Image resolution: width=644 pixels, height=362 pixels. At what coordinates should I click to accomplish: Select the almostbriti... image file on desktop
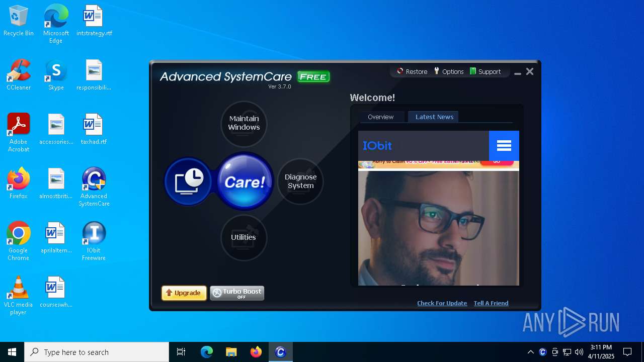[56, 184]
